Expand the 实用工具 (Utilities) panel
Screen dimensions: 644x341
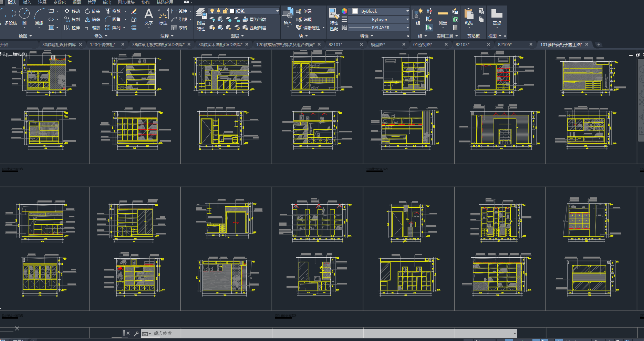tap(447, 36)
